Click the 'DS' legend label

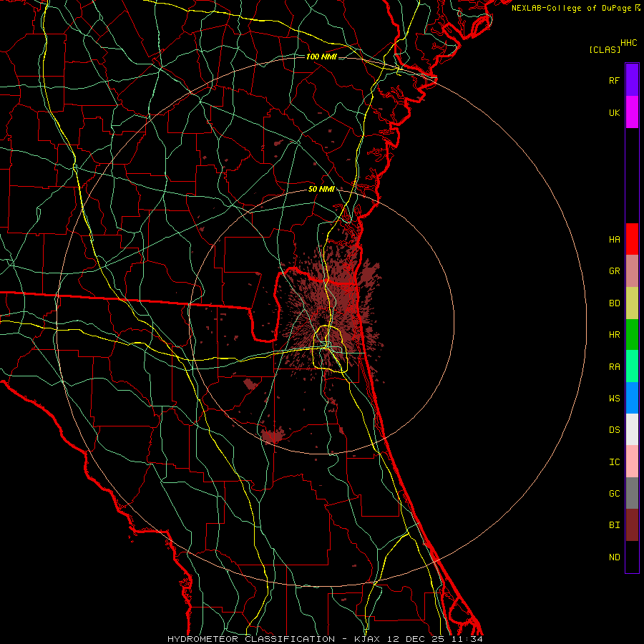[x=615, y=430]
